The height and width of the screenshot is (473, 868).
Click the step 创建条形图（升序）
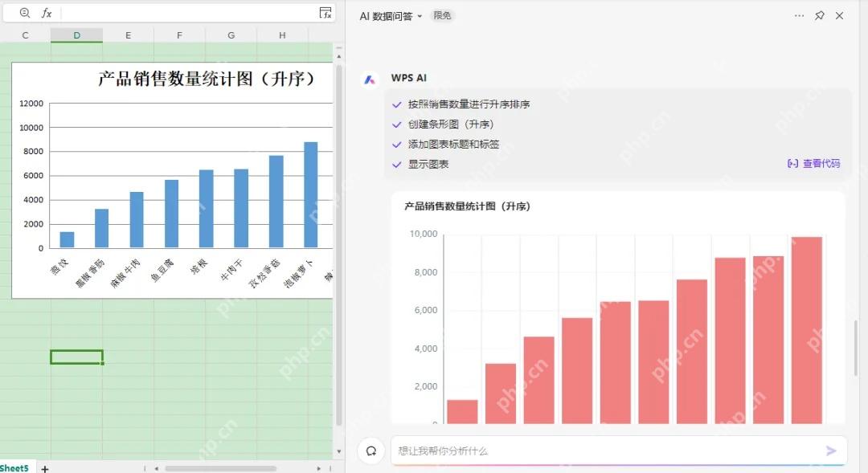point(451,124)
